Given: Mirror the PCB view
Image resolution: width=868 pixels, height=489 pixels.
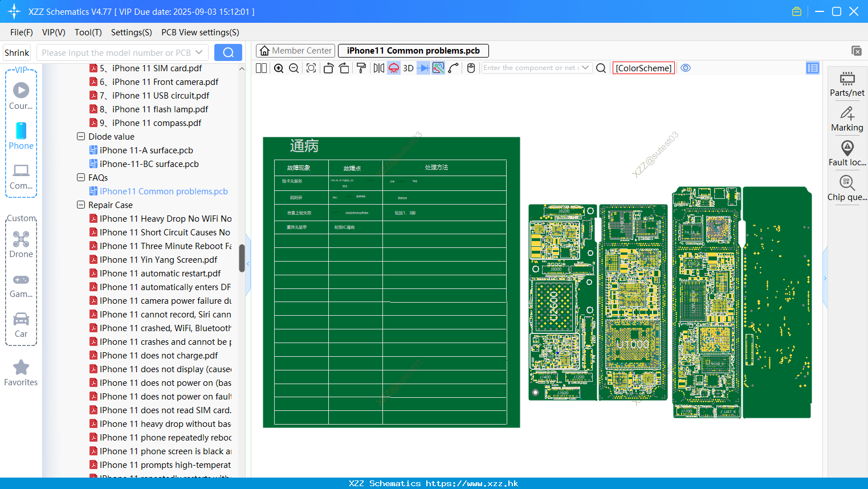Looking at the screenshot, I should [378, 68].
